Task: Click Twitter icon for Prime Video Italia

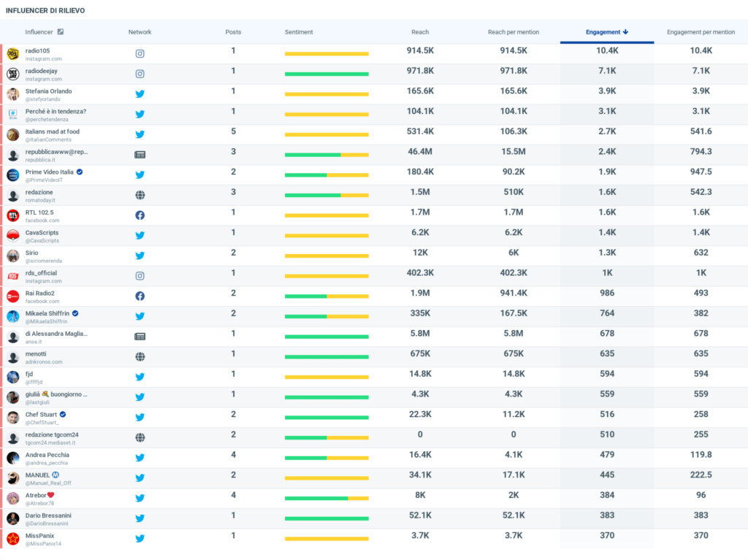Action: [140, 174]
